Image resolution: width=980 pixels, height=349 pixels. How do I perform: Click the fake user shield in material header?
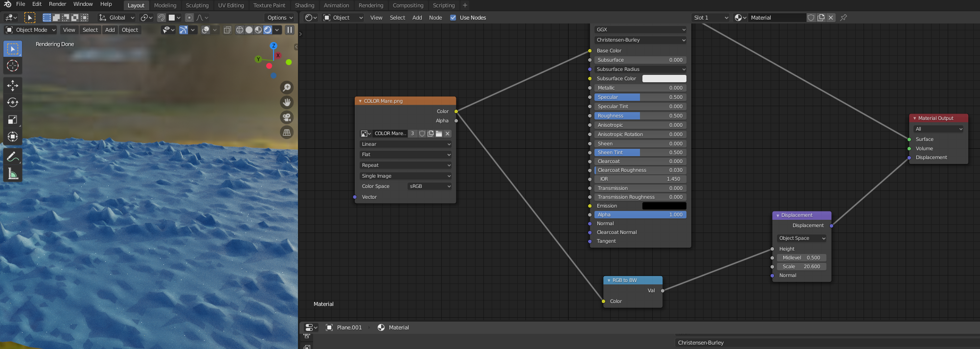(811, 18)
